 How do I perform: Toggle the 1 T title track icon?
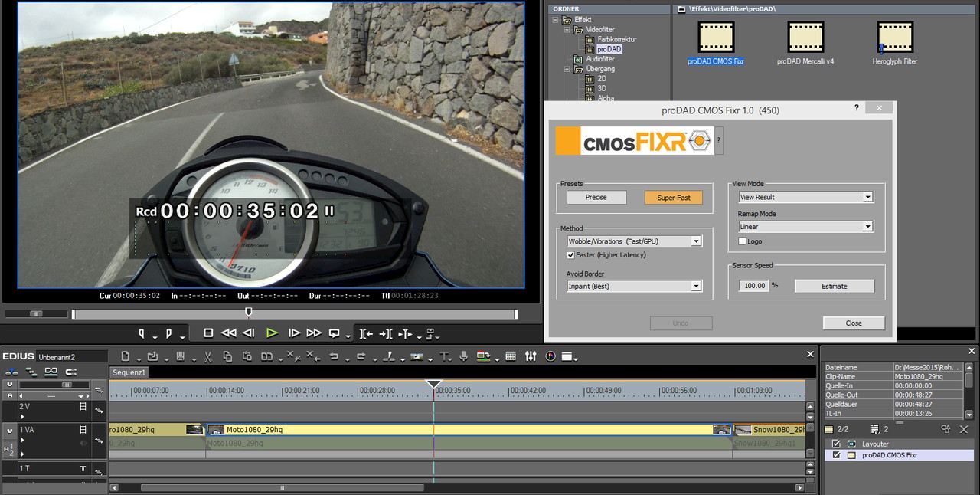[83, 468]
